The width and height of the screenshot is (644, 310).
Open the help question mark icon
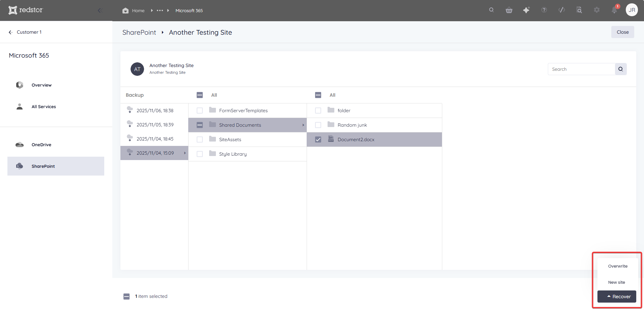click(x=544, y=10)
